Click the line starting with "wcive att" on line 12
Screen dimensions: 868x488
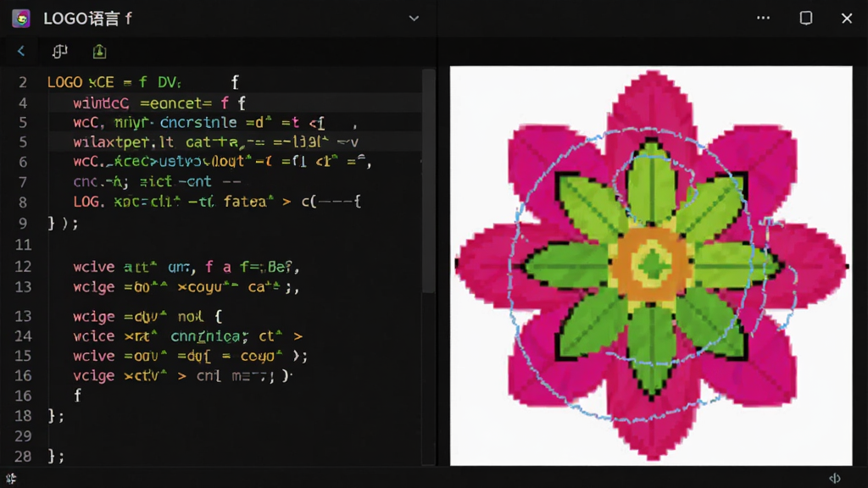[186, 267]
